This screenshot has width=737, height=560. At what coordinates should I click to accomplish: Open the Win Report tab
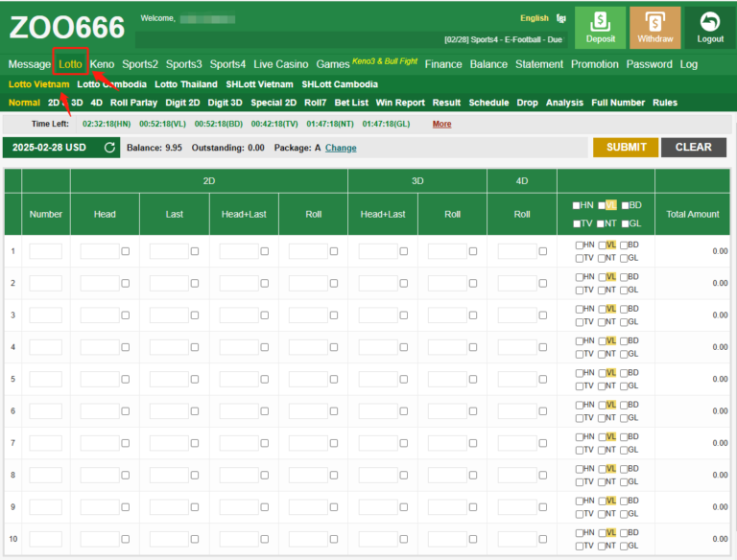(400, 103)
